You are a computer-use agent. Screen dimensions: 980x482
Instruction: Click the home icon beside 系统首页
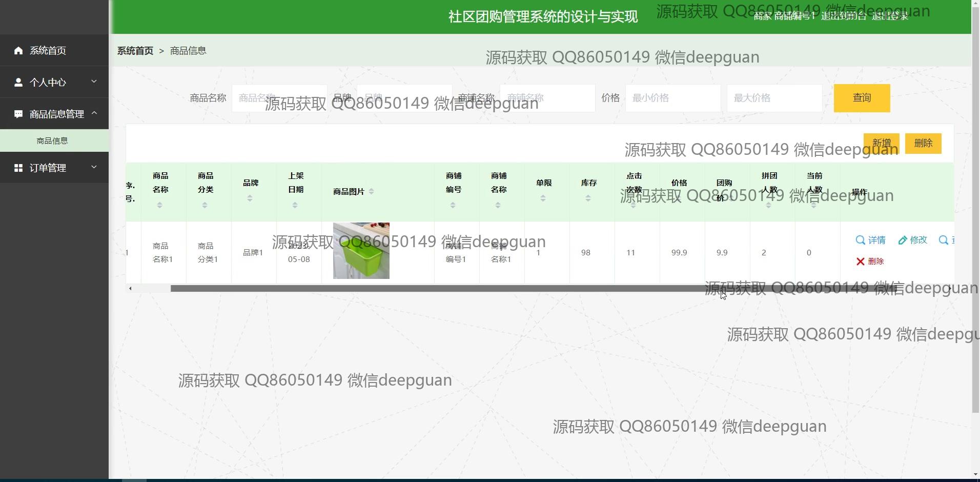(x=18, y=50)
